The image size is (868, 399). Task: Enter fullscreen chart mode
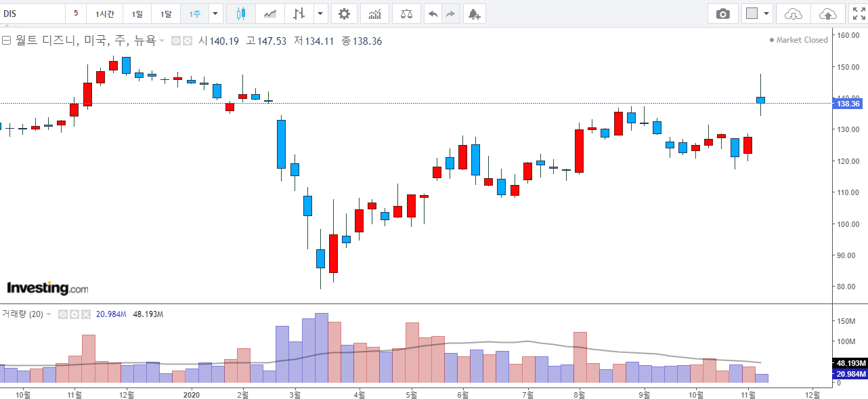click(x=859, y=14)
